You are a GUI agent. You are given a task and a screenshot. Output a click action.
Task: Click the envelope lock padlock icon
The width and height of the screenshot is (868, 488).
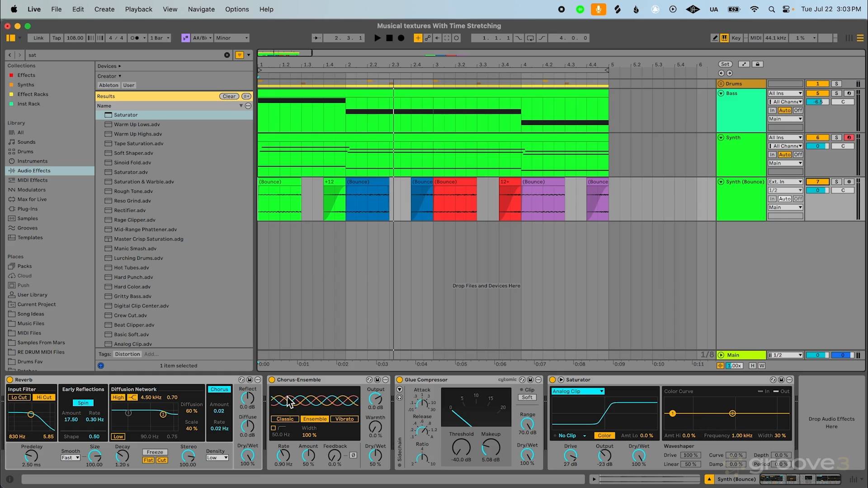pos(758,64)
